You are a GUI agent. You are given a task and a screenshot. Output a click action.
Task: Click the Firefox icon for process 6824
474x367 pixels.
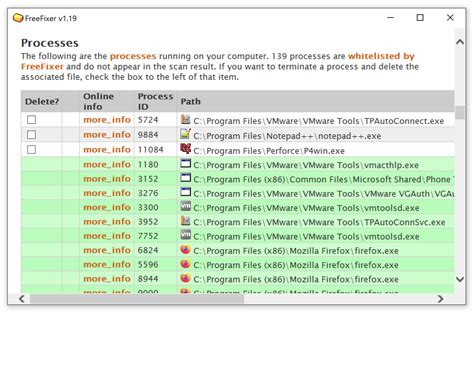tap(185, 249)
